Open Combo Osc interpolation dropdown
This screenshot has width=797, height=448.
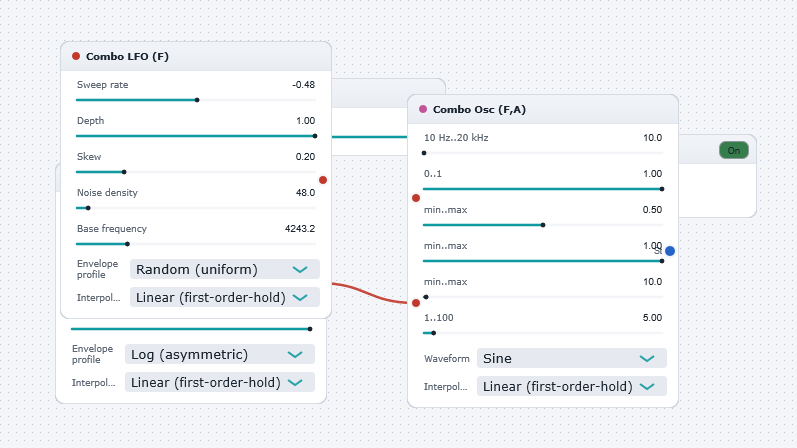click(571, 386)
